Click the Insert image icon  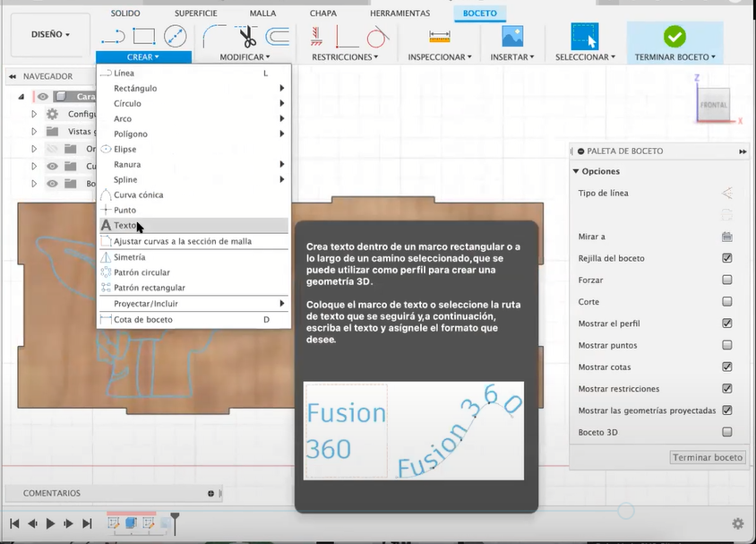coord(512,36)
